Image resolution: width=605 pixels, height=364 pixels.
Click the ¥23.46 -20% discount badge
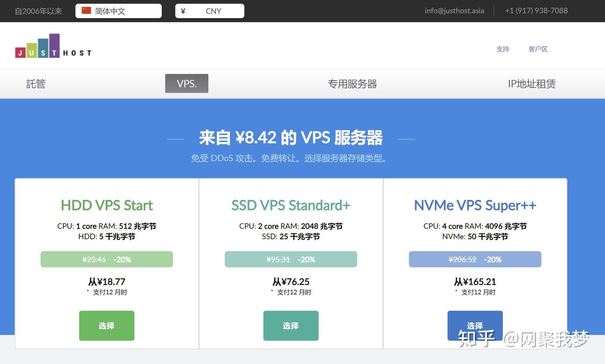coord(107,259)
